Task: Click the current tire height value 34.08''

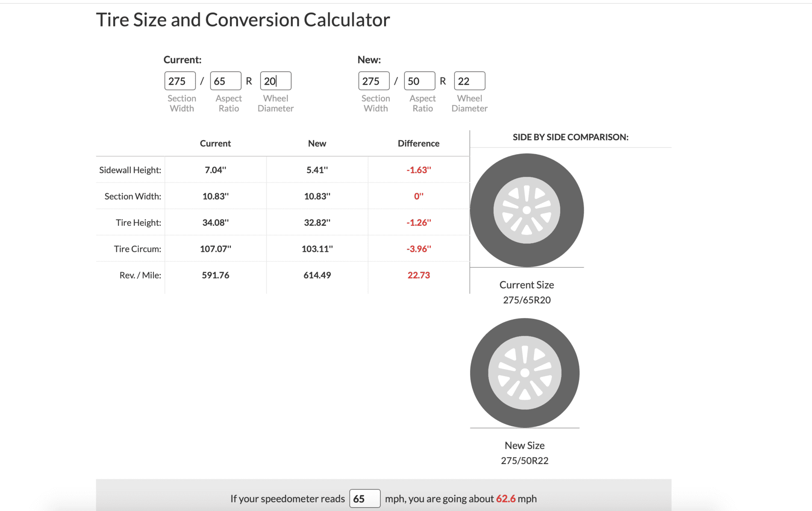Action: click(x=215, y=222)
